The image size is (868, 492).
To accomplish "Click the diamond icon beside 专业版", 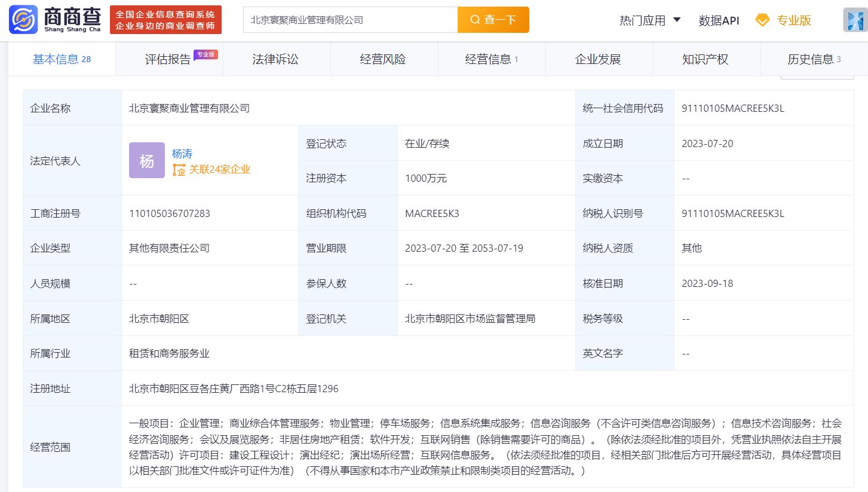I will [762, 20].
